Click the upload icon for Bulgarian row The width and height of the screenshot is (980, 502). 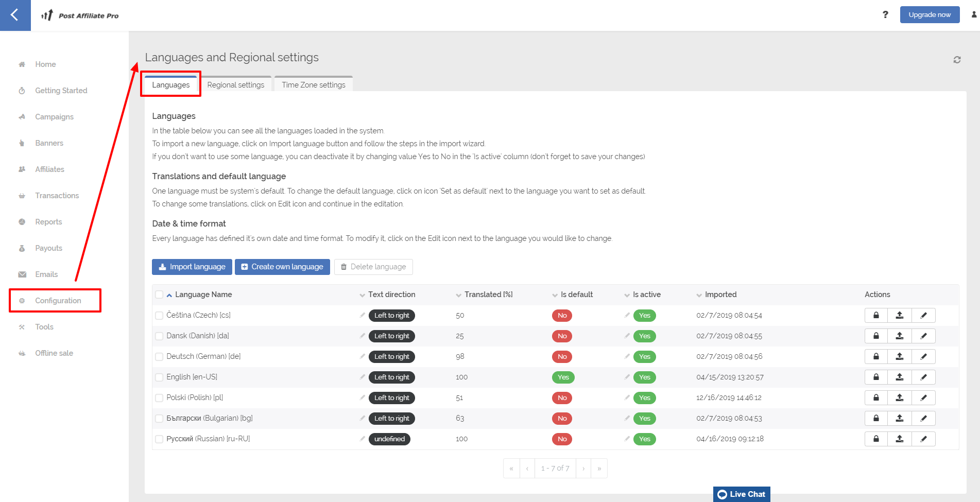[x=900, y=418]
